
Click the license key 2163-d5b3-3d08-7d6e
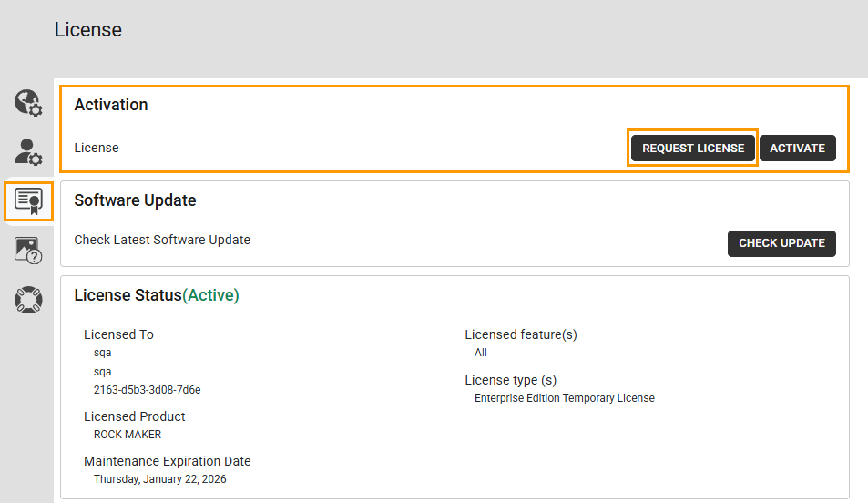coord(147,389)
